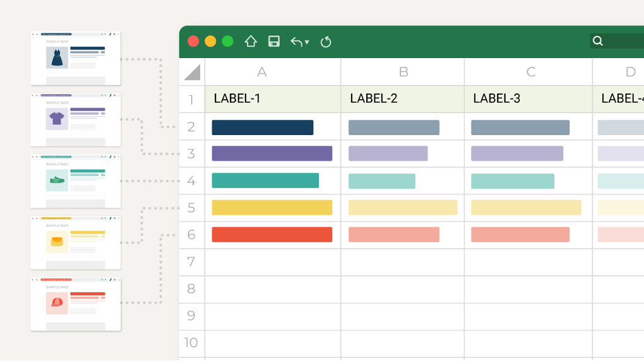Select column C header
The height and width of the screenshot is (361, 644).
531,72
